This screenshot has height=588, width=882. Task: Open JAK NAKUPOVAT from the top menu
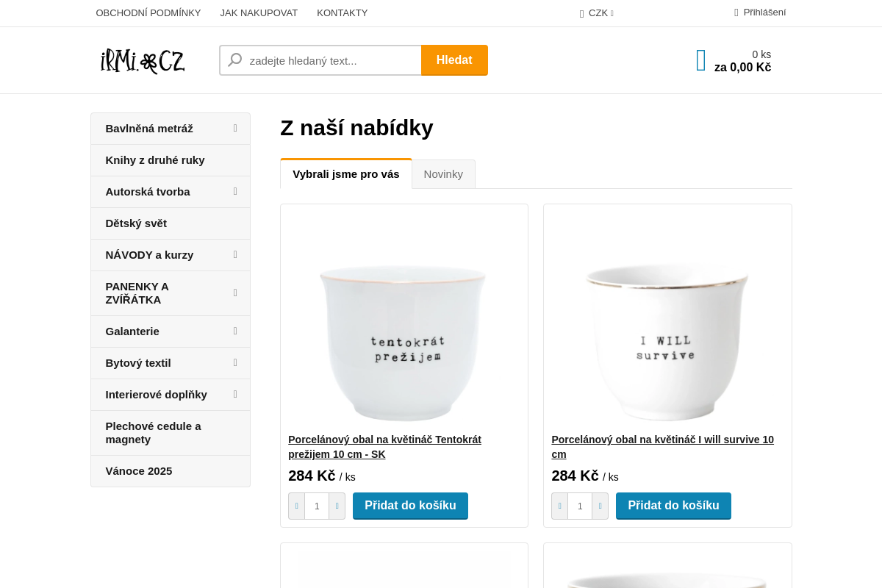point(259,12)
